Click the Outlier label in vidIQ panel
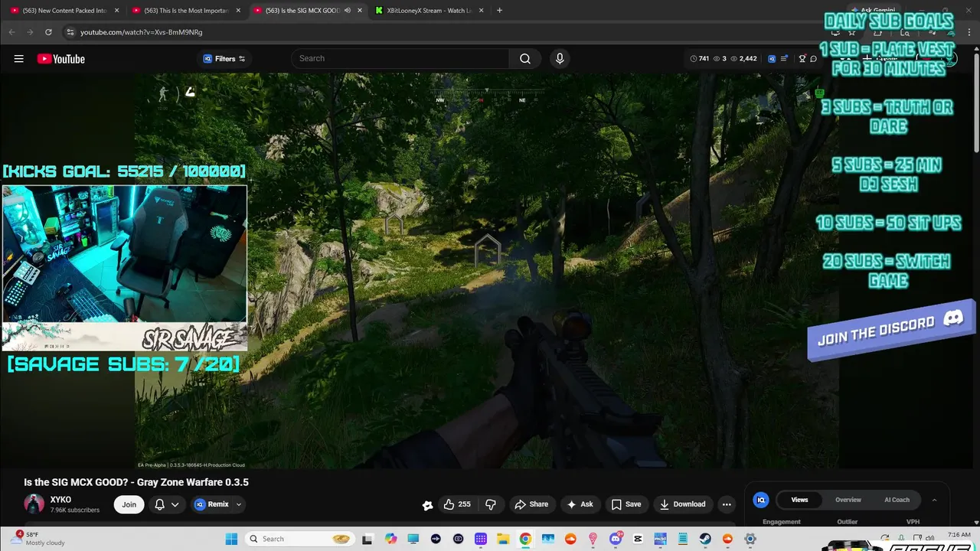This screenshot has height=551, width=980. click(848, 522)
